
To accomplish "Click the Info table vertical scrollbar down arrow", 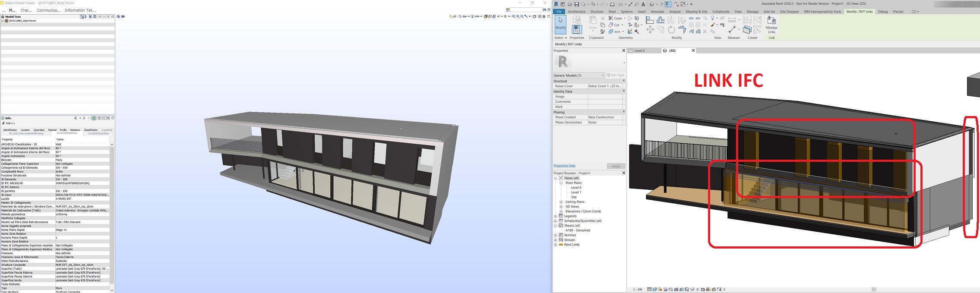I will [x=112, y=290].
